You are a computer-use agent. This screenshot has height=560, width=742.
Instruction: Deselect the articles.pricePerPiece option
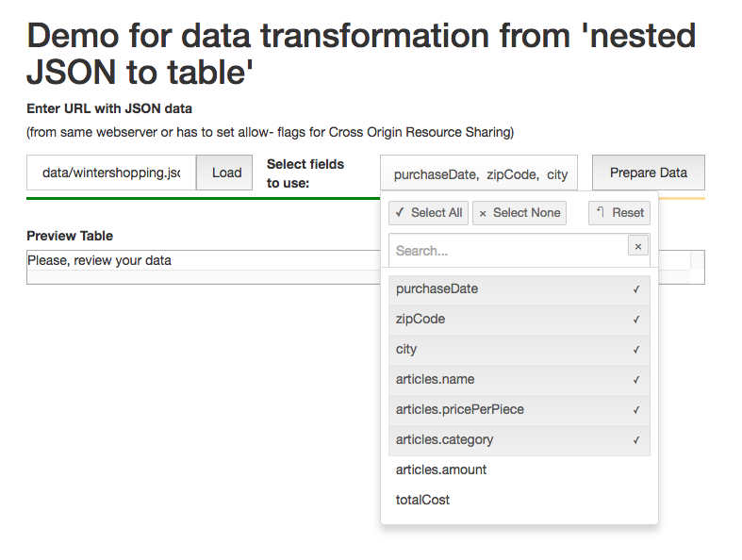coord(460,410)
